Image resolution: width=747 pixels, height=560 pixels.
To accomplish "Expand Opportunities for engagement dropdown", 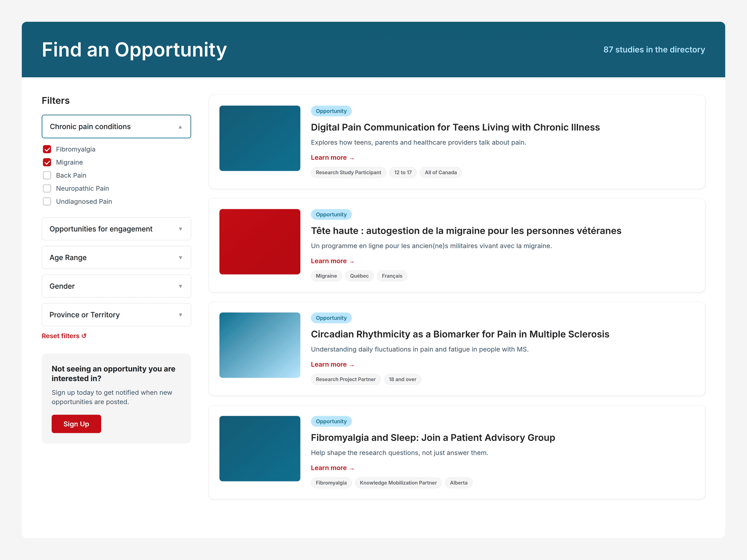I will [x=116, y=229].
